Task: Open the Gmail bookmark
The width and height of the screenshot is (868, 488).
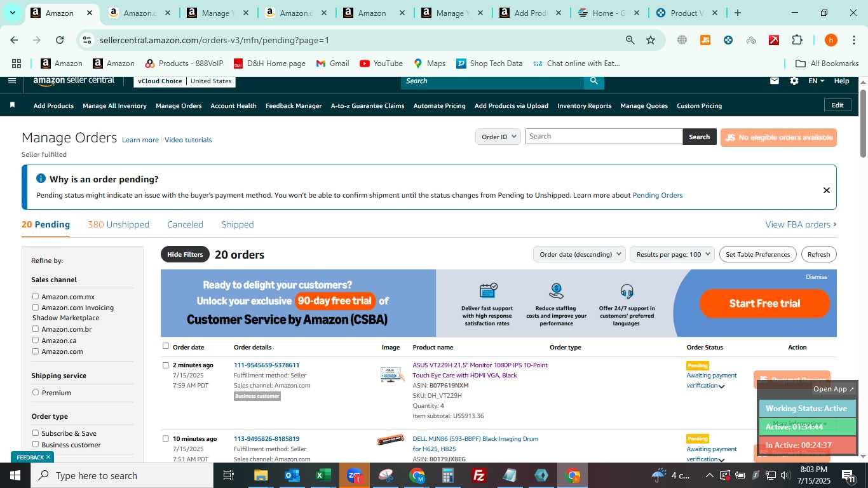Action: click(x=332, y=64)
